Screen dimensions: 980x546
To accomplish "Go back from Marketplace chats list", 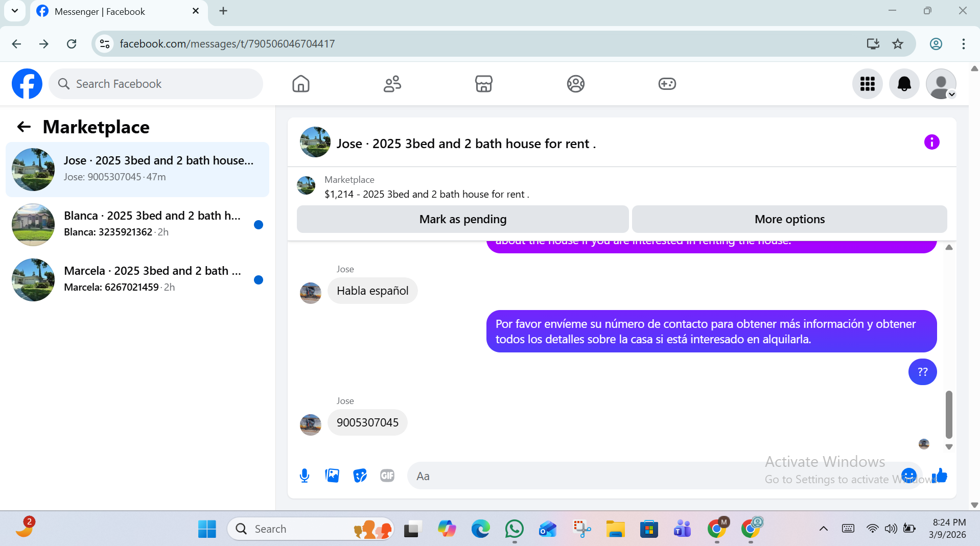I will [24, 127].
